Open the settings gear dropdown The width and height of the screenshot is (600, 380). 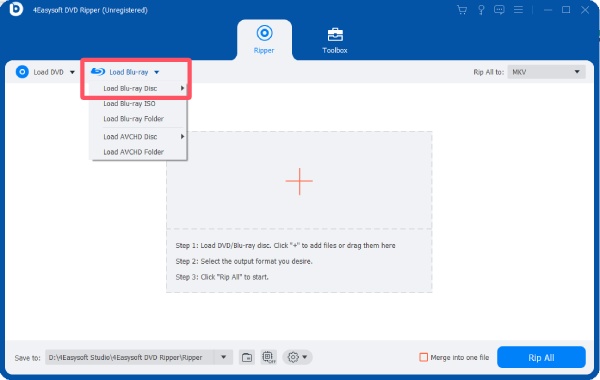[297, 357]
